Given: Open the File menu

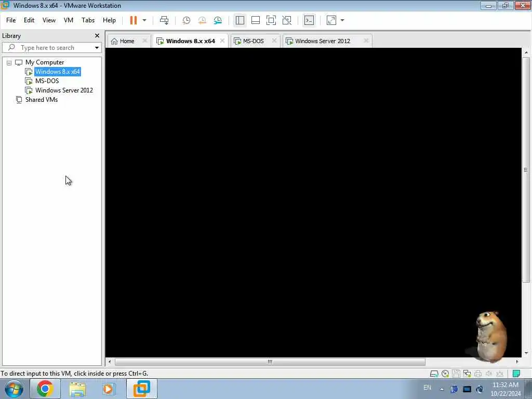Looking at the screenshot, I should 11,20.
